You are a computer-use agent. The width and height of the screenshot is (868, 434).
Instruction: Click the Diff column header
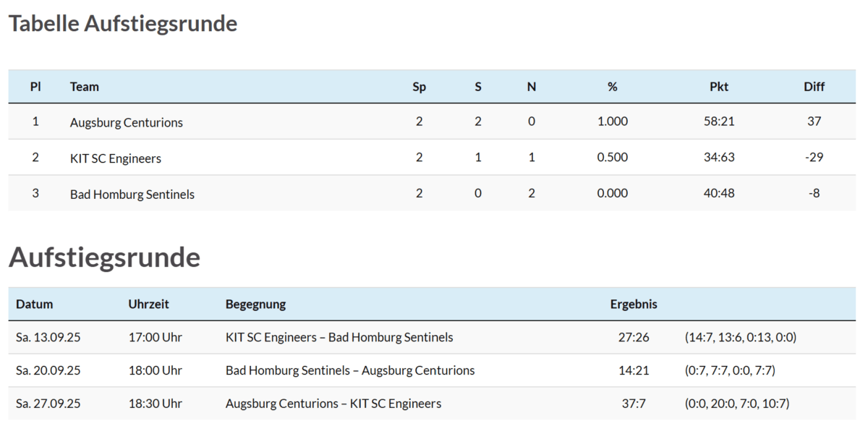pyautogui.click(x=814, y=87)
